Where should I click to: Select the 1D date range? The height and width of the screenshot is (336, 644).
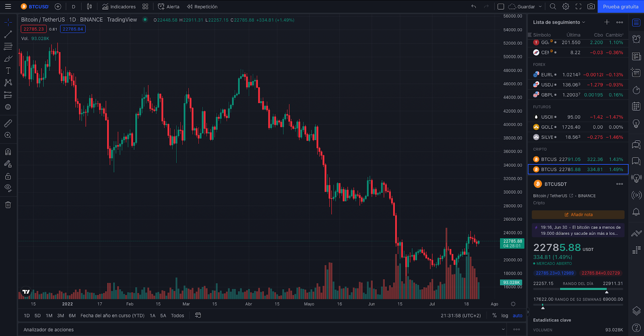click(x=27, y=315)
